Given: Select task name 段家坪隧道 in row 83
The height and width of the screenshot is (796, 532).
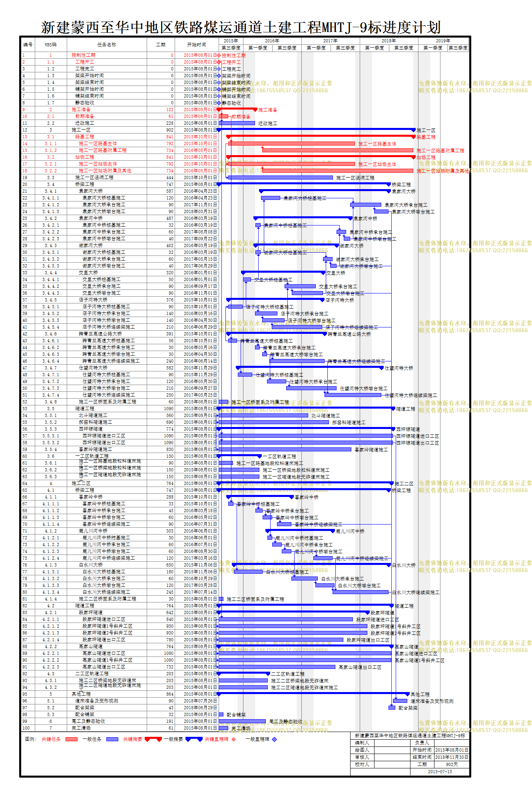Looking at the screenshot, I should [x=91, y=612].
